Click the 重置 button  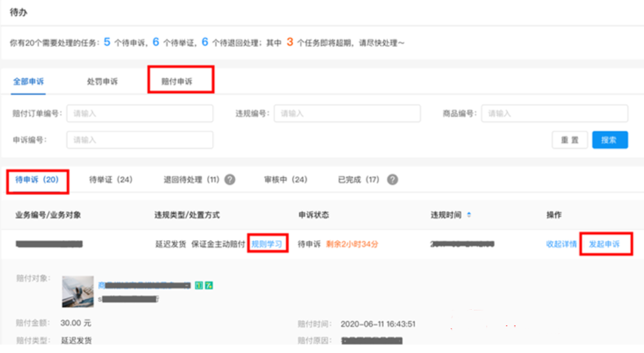pyautogui.click(x=570, y=140)
